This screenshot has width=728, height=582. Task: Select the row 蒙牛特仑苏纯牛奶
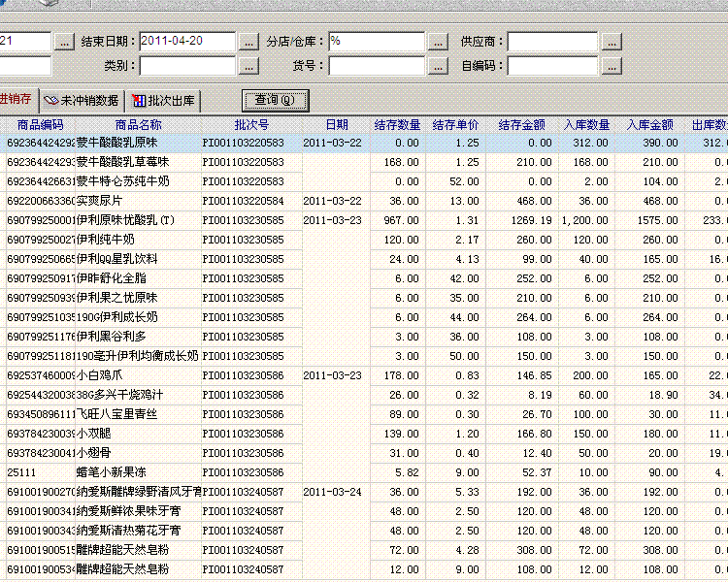tap(364, 181)
